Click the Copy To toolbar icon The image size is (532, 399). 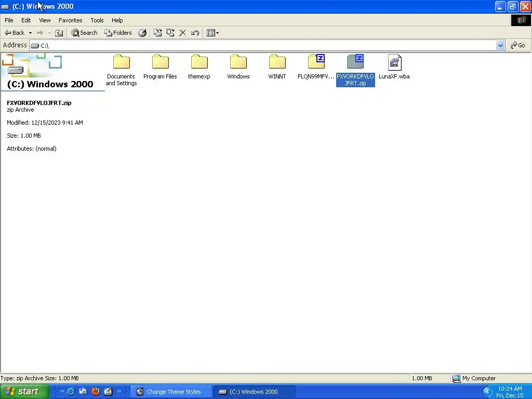(170, 33)
